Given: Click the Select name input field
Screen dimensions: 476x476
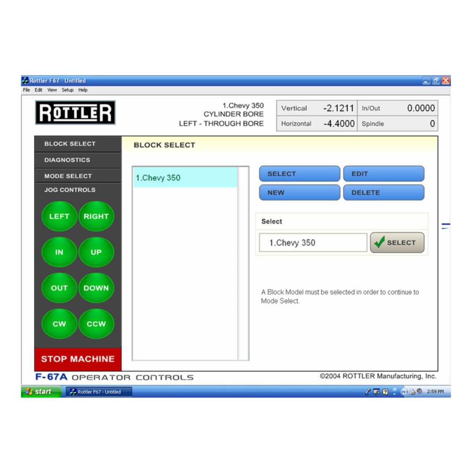Looking at the screenshot, I should [312, 243].
